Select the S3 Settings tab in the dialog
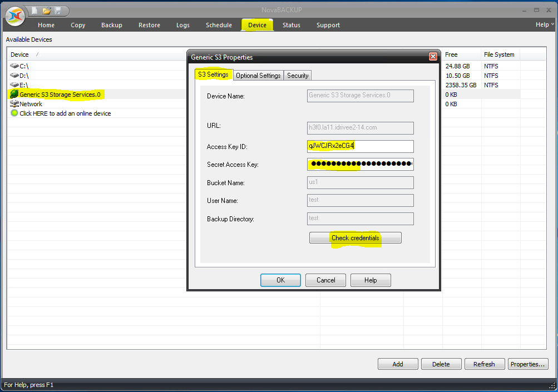 coord(213,75)
